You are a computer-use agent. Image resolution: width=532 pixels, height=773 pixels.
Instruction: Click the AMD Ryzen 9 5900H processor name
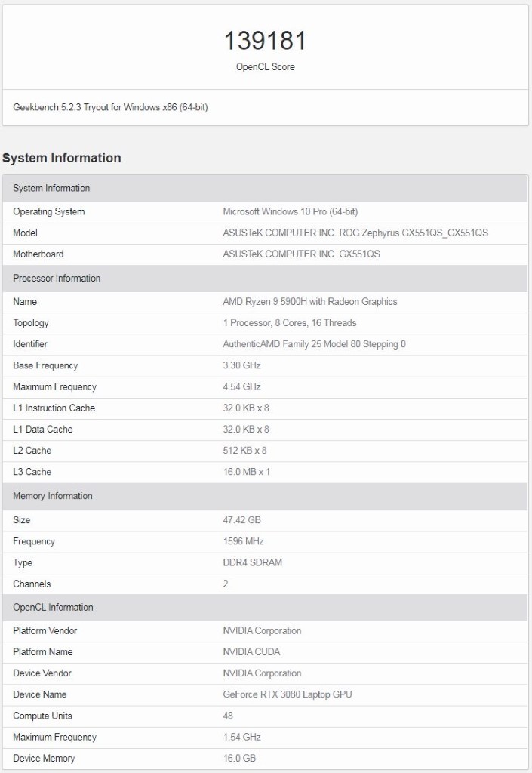coord(309,302)
